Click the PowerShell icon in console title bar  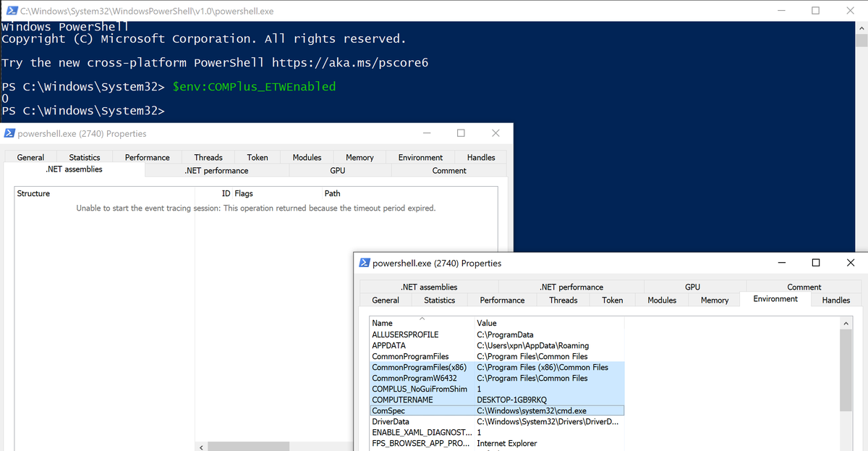point(10,11)
